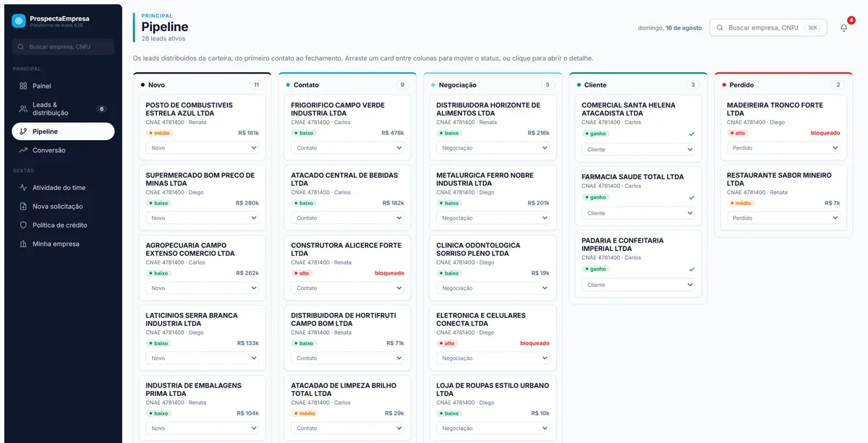
Task: Open status dropdown for Madeireira Tronco Forte
Action: coord(783,148)
